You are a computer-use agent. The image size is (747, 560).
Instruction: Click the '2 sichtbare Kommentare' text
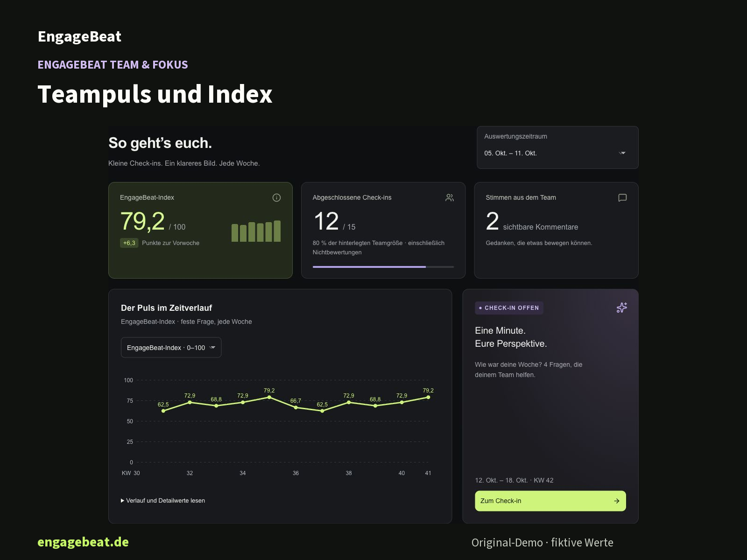(x=532, y=222)
